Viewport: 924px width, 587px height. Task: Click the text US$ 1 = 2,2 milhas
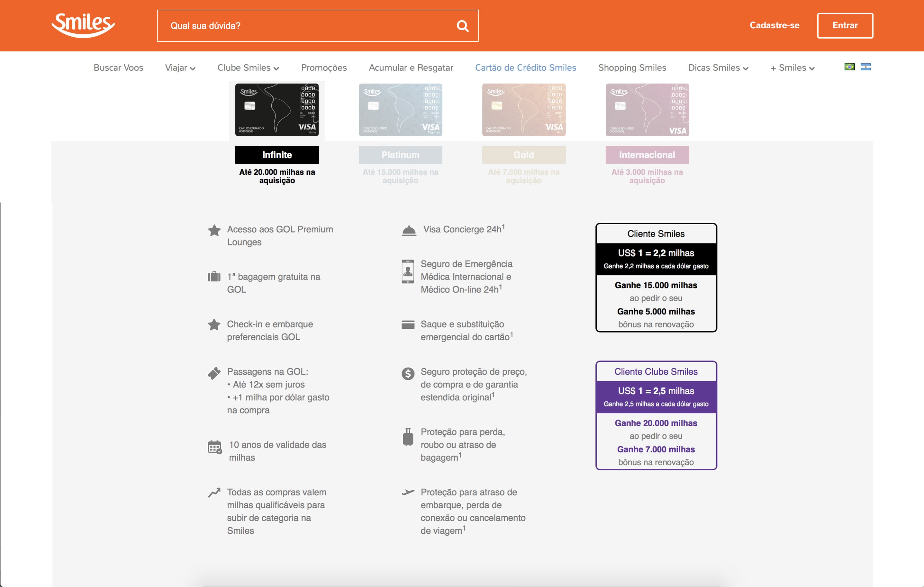(x=656, y=253)
